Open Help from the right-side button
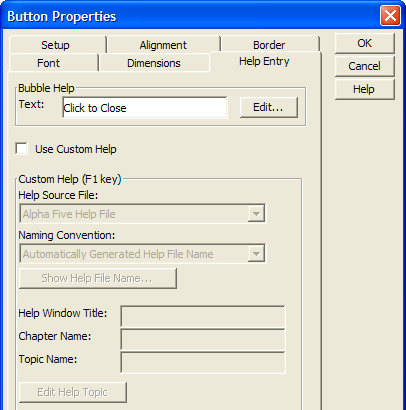 (x=365, y=89)
